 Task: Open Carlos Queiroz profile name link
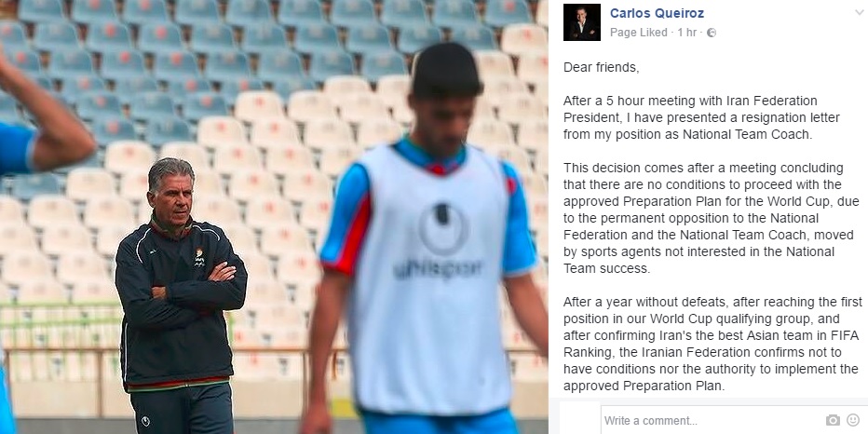(x=657, y=13)
